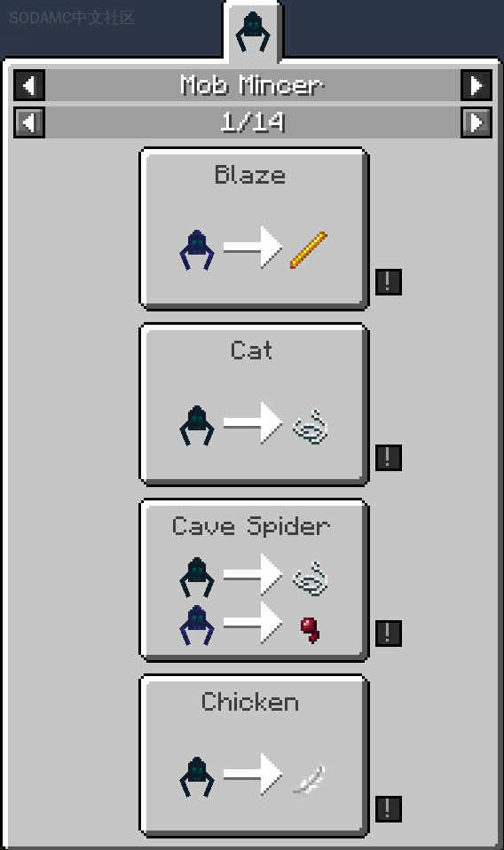Click the lower mincer icon in Cave Spider

pyautogui.click(x=197, y=625)
